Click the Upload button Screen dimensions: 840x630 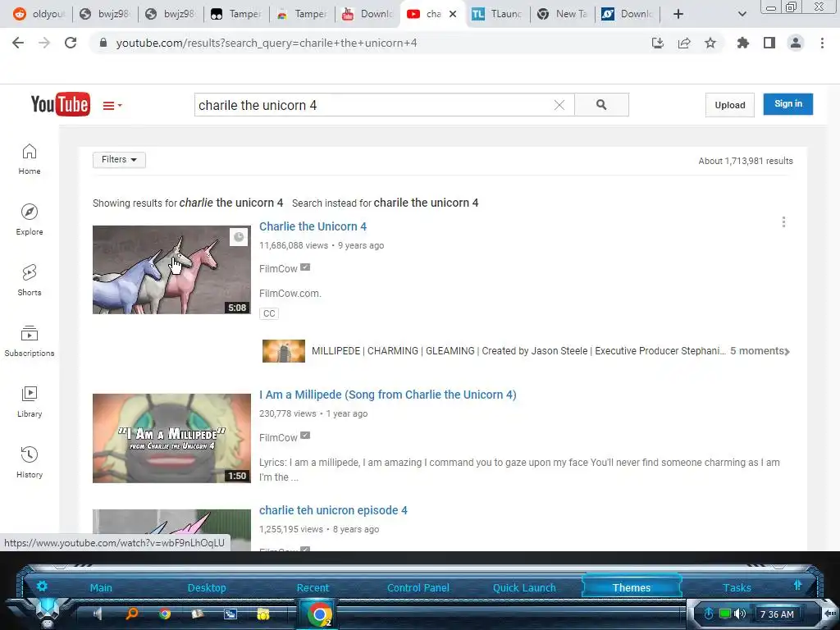coord(729,105)
